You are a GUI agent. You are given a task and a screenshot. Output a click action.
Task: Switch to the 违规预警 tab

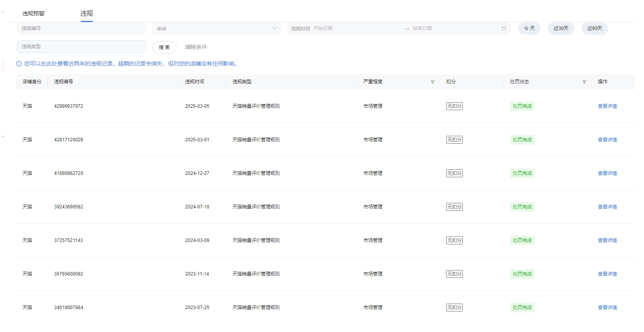click(x=34, y=13)
